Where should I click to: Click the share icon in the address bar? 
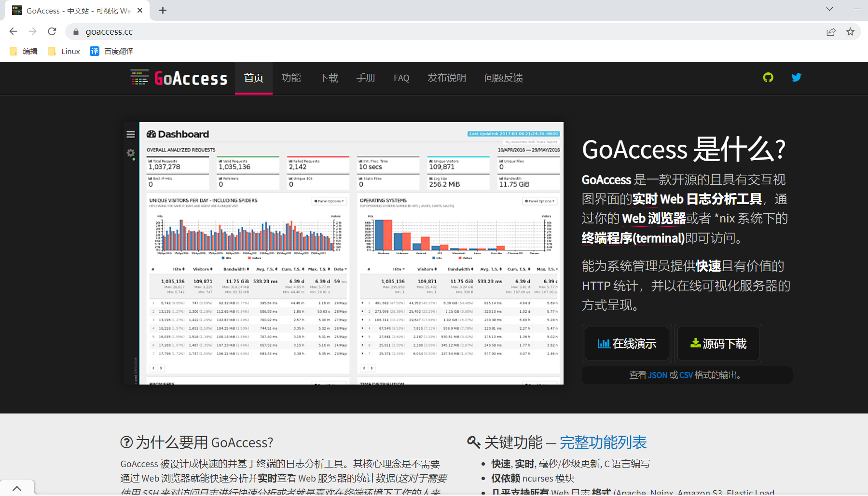(831, 31)
